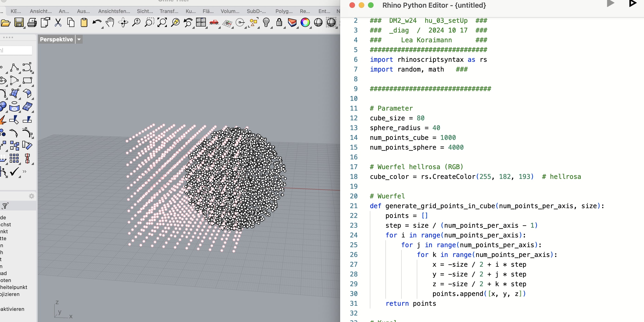Undo the last command
This screenshot has width=644, height=322.
97,23
